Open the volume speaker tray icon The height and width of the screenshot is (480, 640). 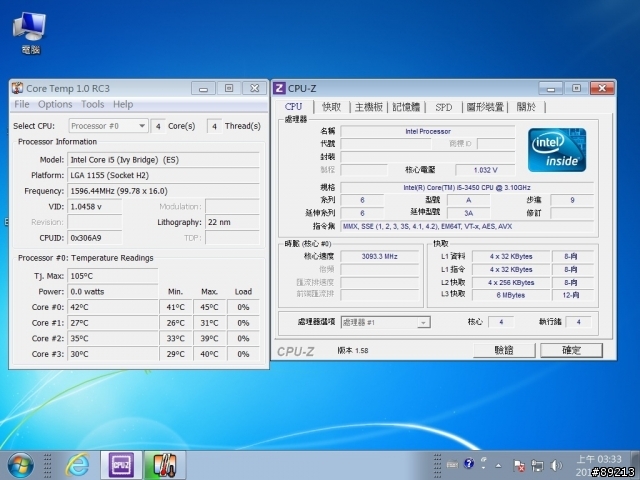(556, 466)
